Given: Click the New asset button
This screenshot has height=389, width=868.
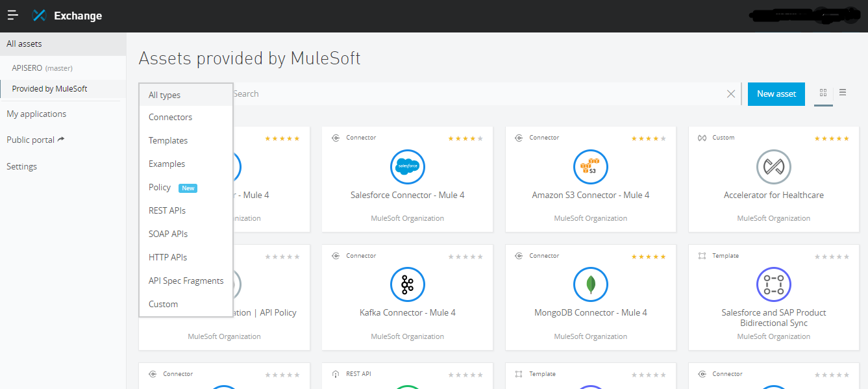Looking at the screenshot, I should click(776, 94).
